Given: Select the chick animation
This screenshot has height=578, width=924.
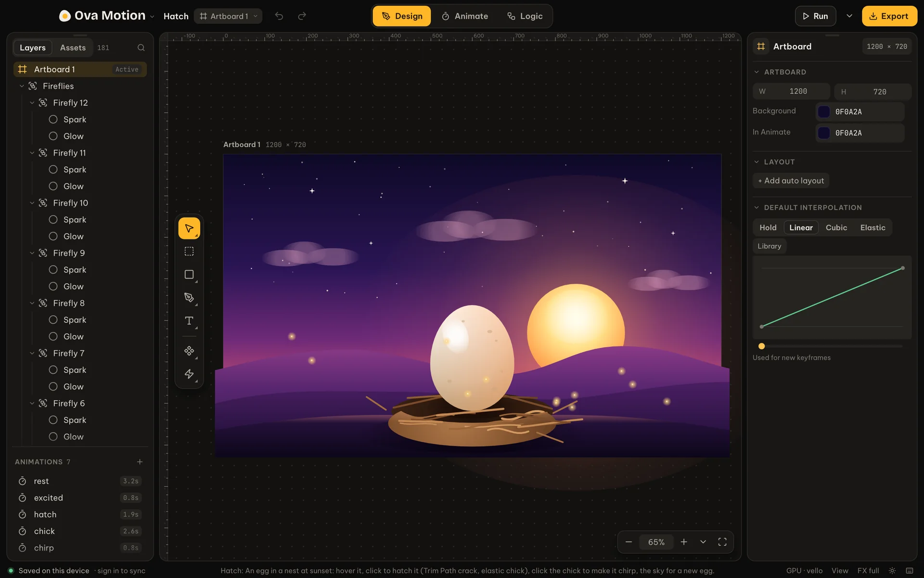Looking at the screenshot, I should [x=80, y=531].
